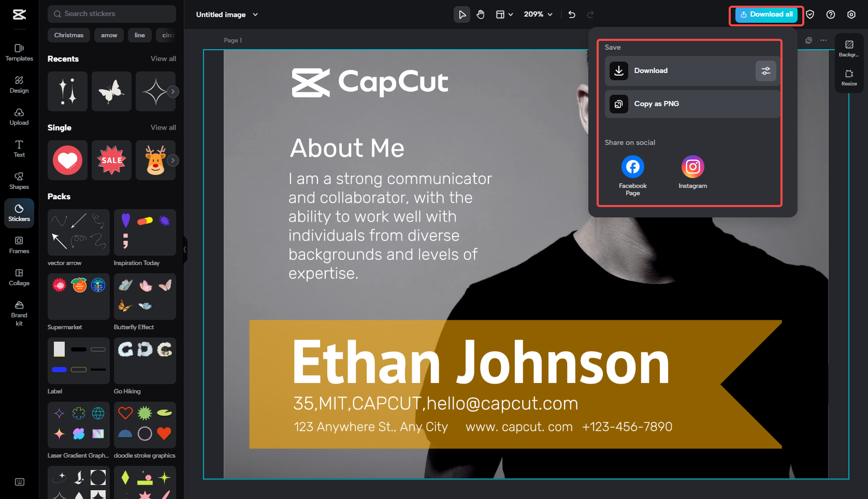Select the www. capcut. com website text
The height and width of the screenshot is (499, 868).
click(519, 427)
